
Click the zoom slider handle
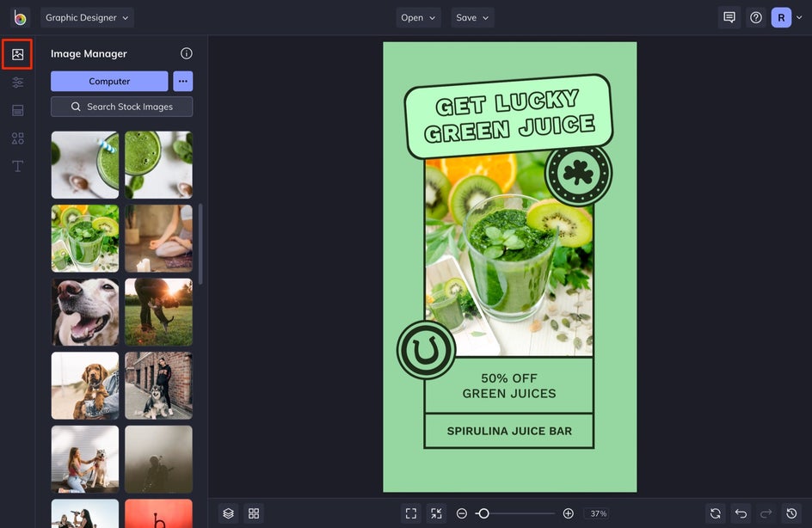point(483,513)
